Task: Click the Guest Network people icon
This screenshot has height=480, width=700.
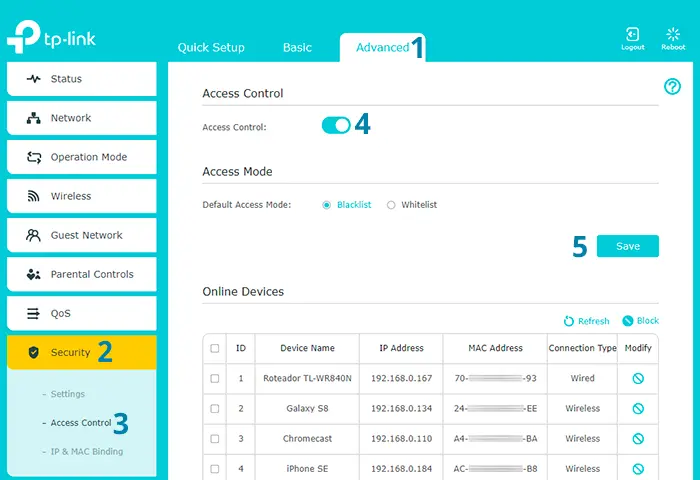Action: tap(33, 235)
